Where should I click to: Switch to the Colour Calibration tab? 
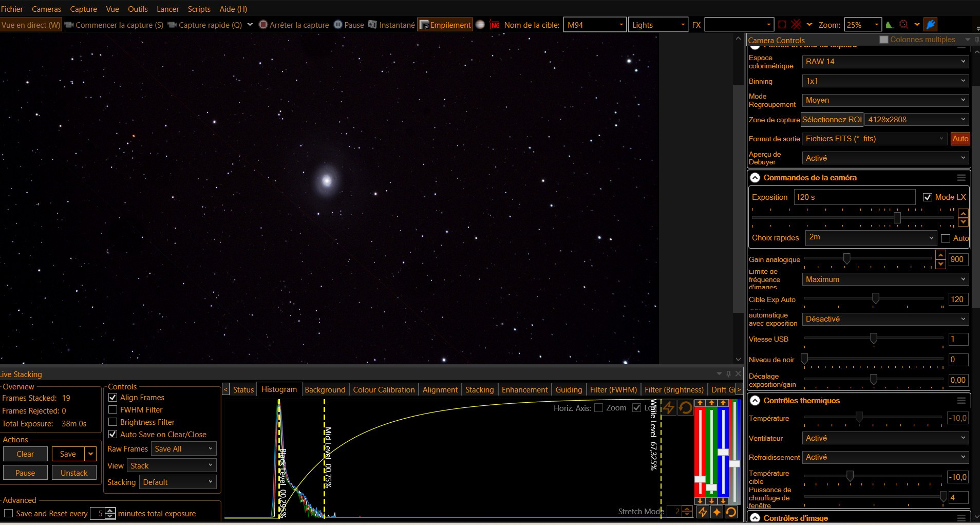click(x=384, y=389)
